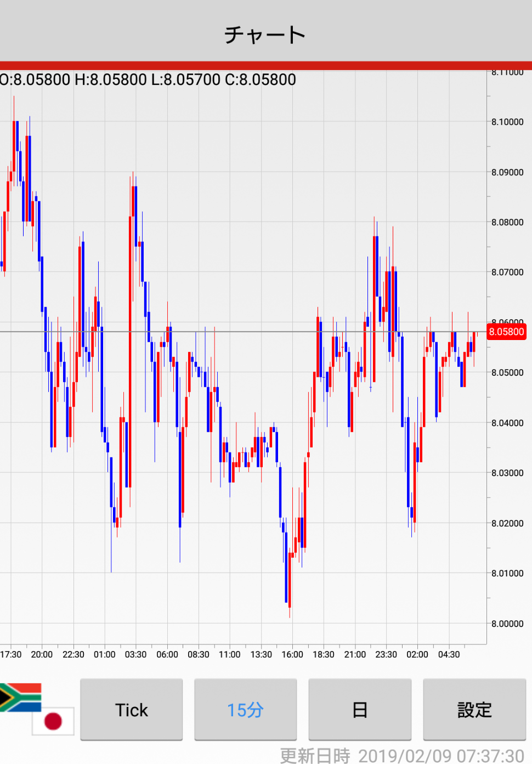532x764 pixels.
Task: Tap the South African flag icon
Action: (21, 697)
